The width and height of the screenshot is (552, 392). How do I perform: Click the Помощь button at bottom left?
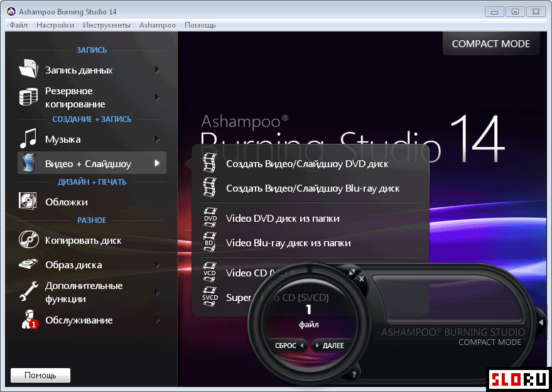click(40, 375)
